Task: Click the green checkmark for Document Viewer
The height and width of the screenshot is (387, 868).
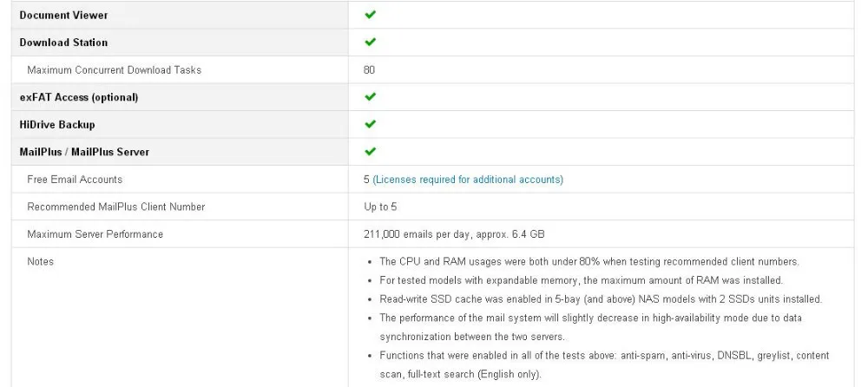Action: point(371,15)
